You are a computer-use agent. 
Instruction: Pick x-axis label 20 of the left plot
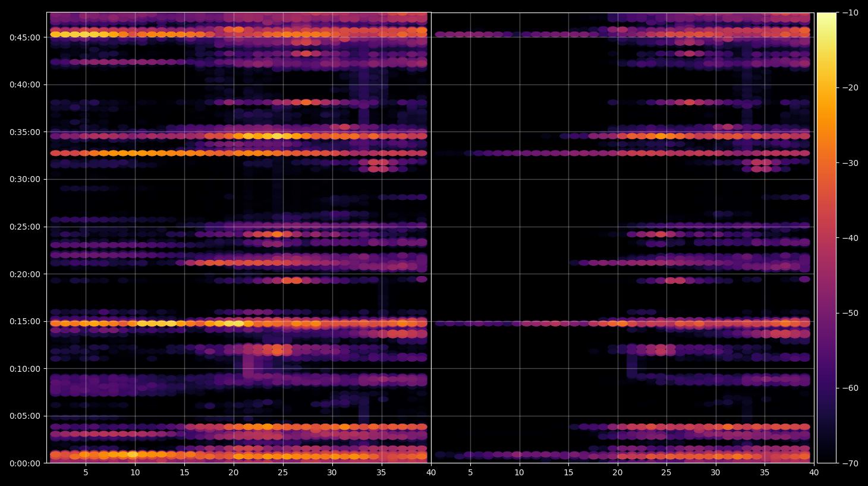(234, 473)
